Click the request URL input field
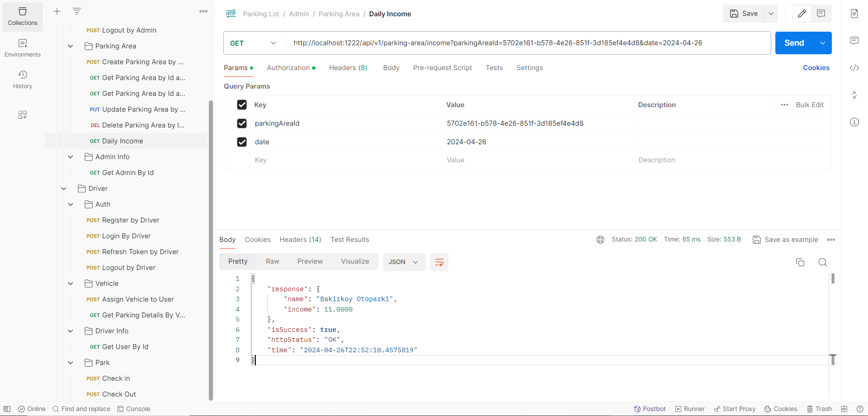The image size is (868, 416). point(528,43)
